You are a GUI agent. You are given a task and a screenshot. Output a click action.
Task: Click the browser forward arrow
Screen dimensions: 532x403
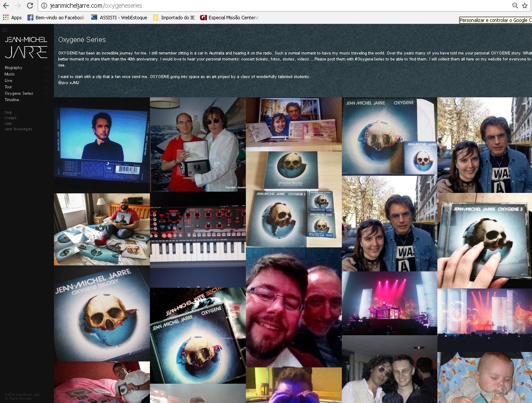pos(18,6)
